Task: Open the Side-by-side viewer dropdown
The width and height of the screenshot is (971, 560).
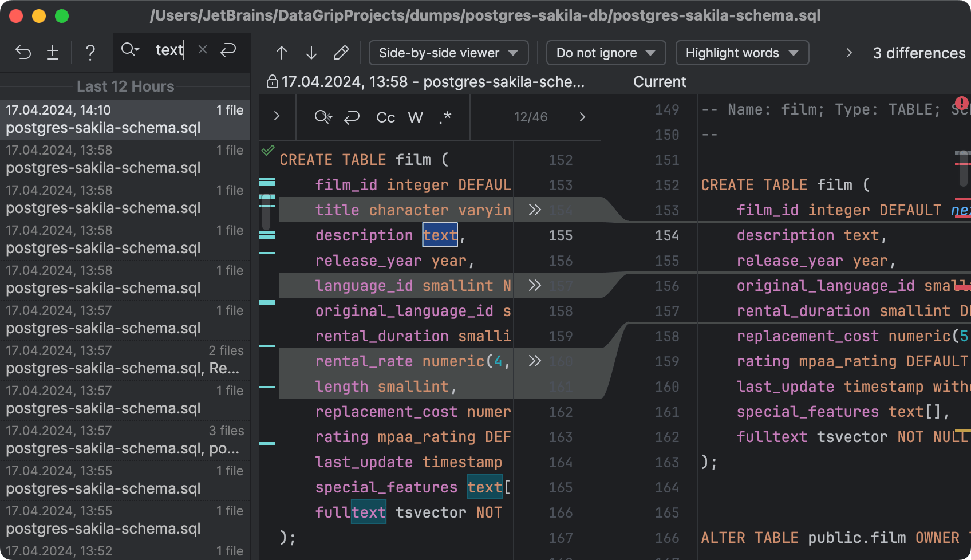Action: (448, 53)
